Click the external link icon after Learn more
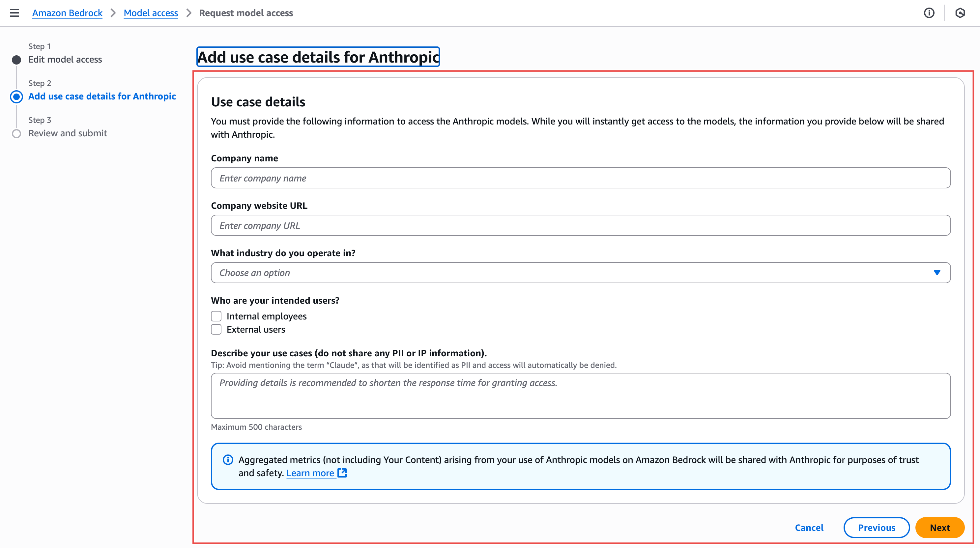This screenshot has height=548, width=980. pos(342,473)
